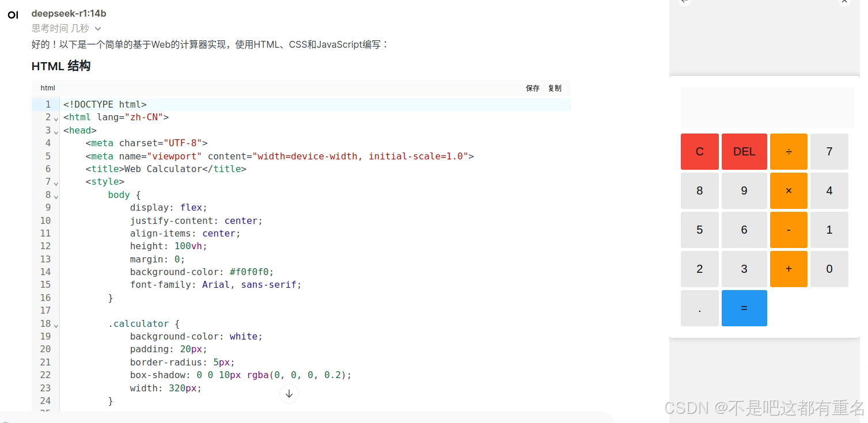868x423 pixels.
Task: Expand the 思考时间 thinking chevron
Action: tap(98, 28)
